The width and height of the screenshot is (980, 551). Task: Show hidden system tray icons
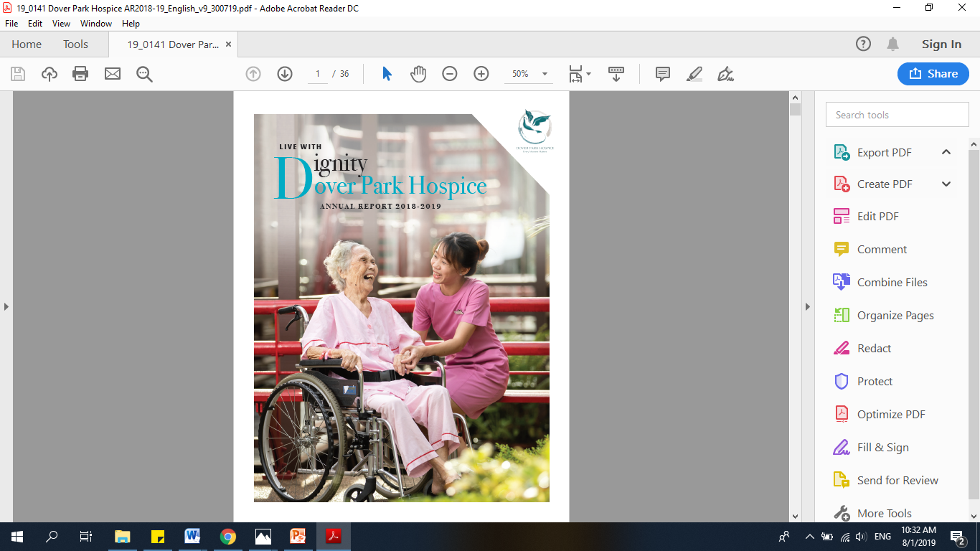tap(810, 537)
